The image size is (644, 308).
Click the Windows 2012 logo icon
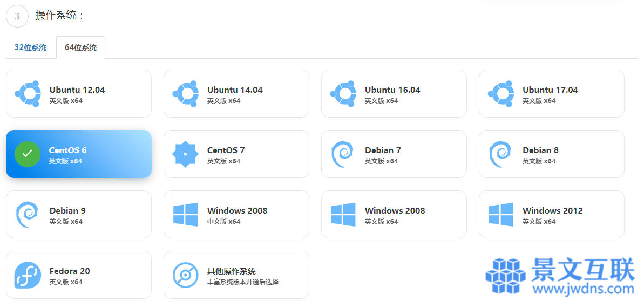coord(501,214)
